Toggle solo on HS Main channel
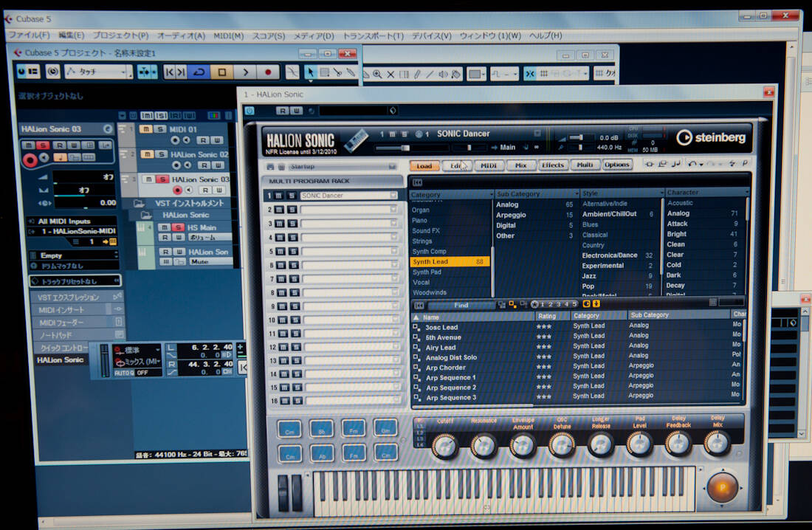 click(178, 227)
